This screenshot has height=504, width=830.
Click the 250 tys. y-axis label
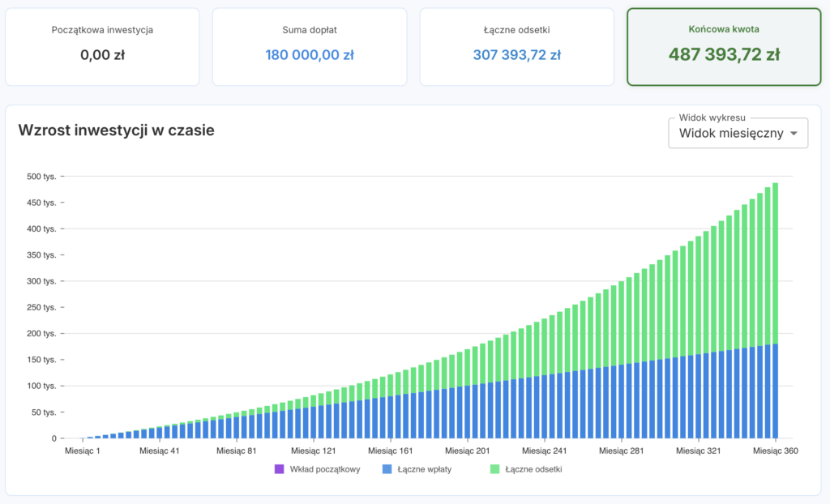point(41,308)
